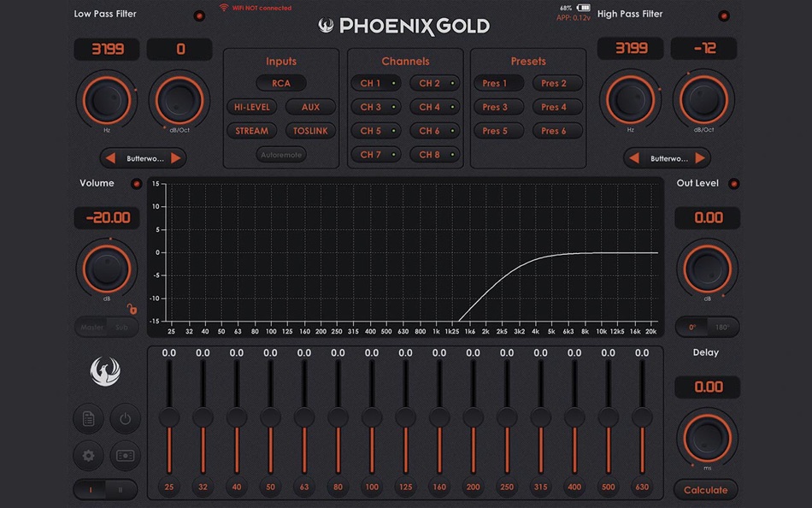This screenshot has width=812, height=508.
Task: Toggle the High Pass Filter enable LED
Action: 723,15
